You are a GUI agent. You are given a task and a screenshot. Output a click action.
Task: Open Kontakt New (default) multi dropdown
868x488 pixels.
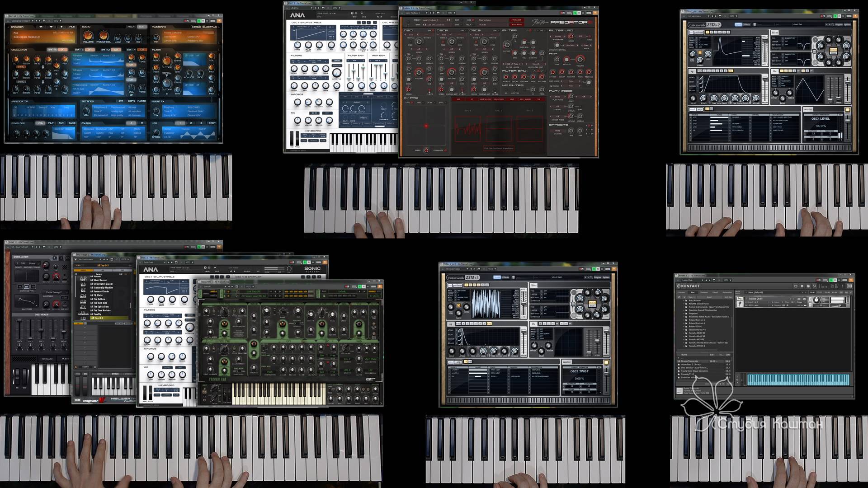click(755, 292)
